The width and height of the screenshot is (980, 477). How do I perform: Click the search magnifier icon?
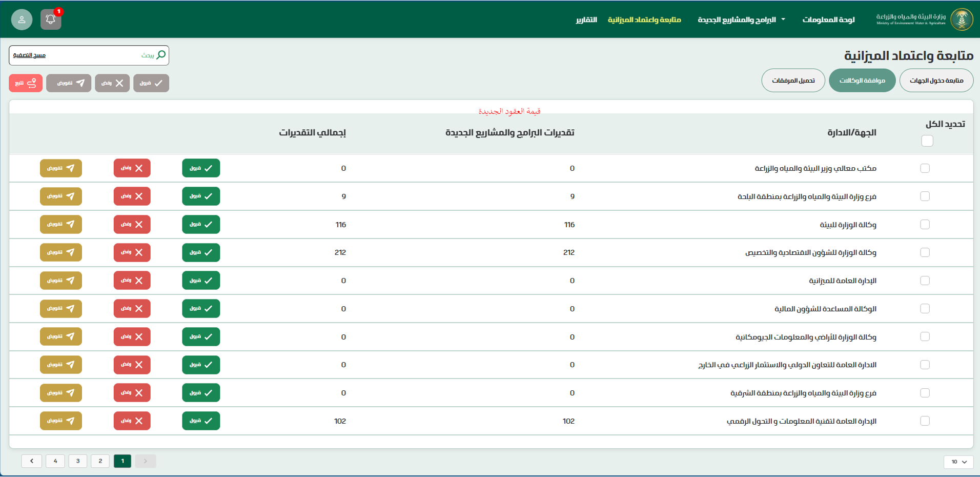(x=161, y=55)
